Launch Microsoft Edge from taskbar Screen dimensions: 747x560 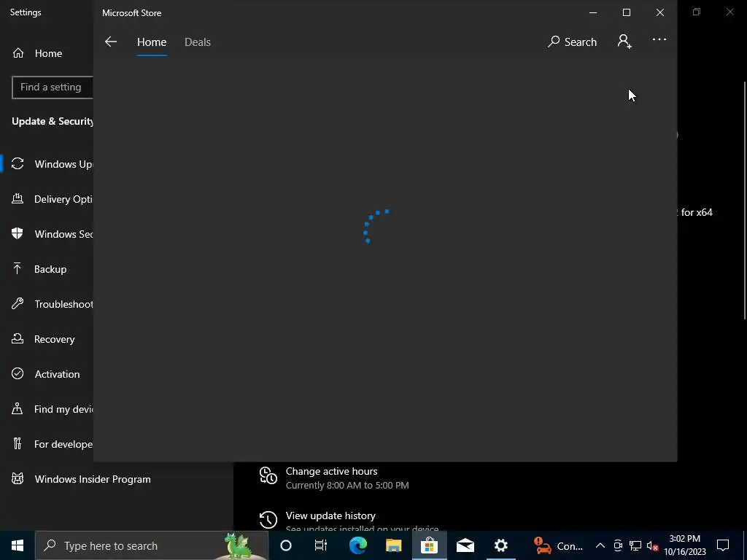(x=358, y=545)
